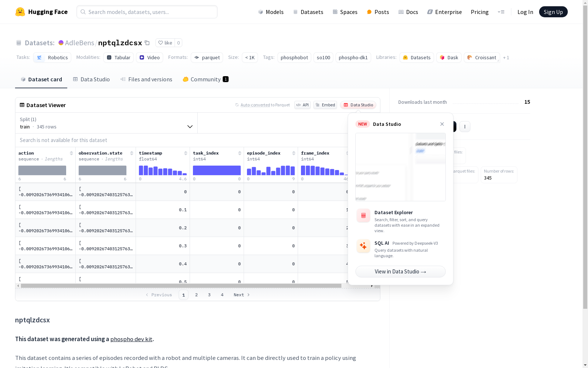
Task: Click the AdleBens user avatar
Action: [61, 43]
